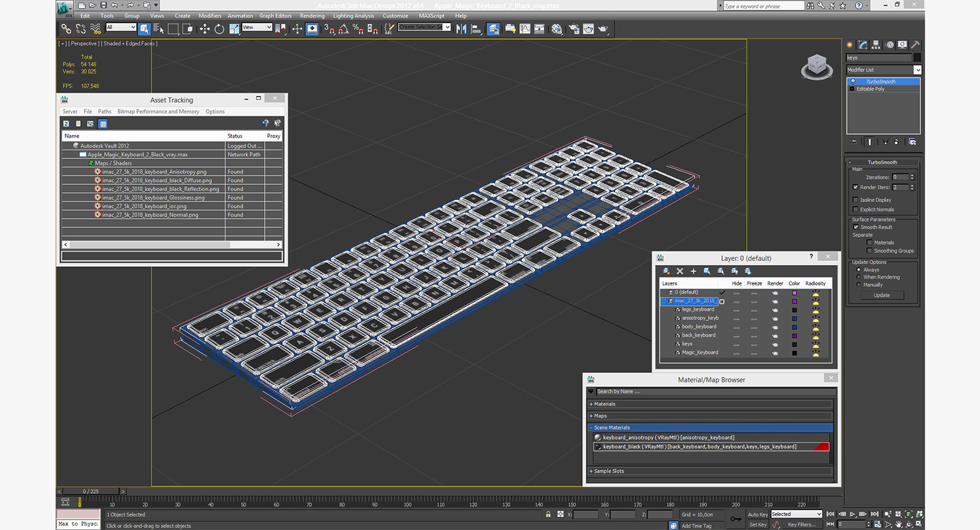Open the MAXScript menu
Viewport: 980px width, 530px height.
(x=432, y=16)
